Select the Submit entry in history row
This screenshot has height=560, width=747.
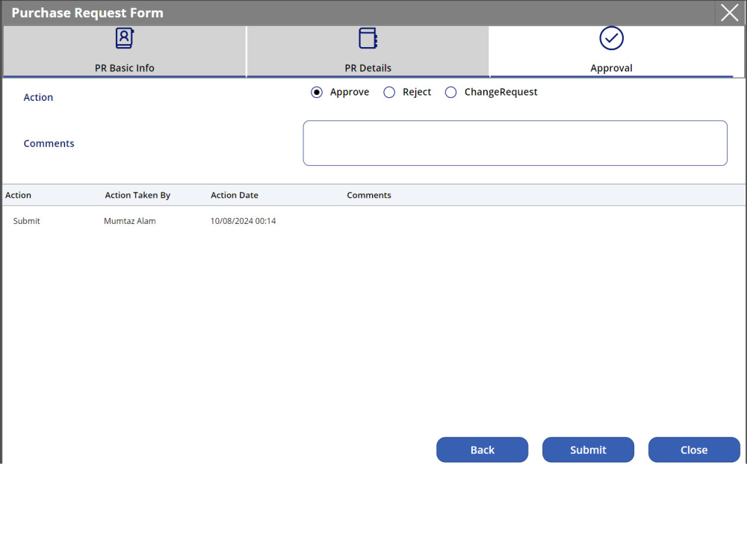tap(27, 221)
